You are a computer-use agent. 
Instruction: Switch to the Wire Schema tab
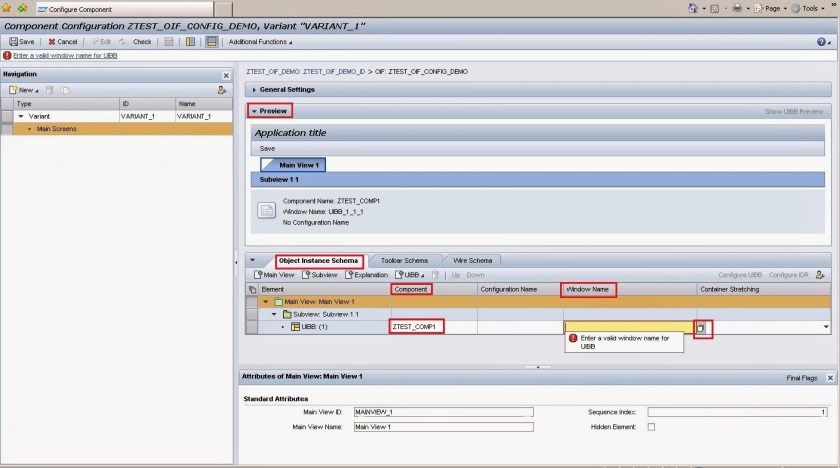tap(473, 260)
